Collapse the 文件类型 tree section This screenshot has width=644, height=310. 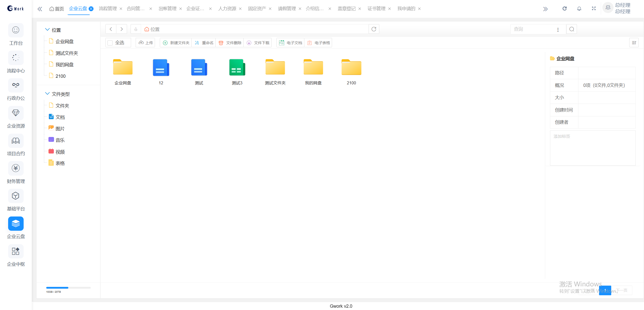[x=47, y=94]
